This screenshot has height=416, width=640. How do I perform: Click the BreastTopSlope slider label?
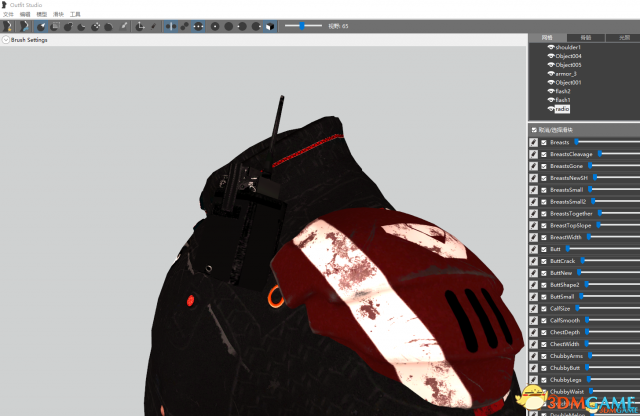(x=570, y=225)
